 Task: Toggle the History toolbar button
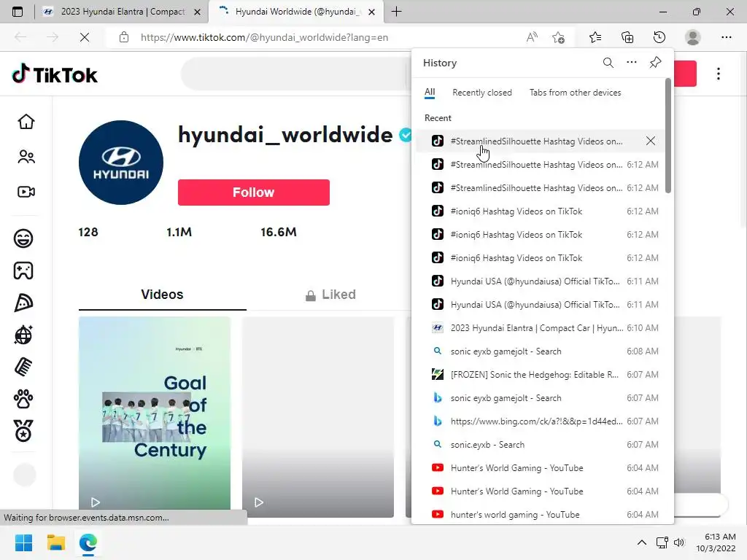click(659, 37)
